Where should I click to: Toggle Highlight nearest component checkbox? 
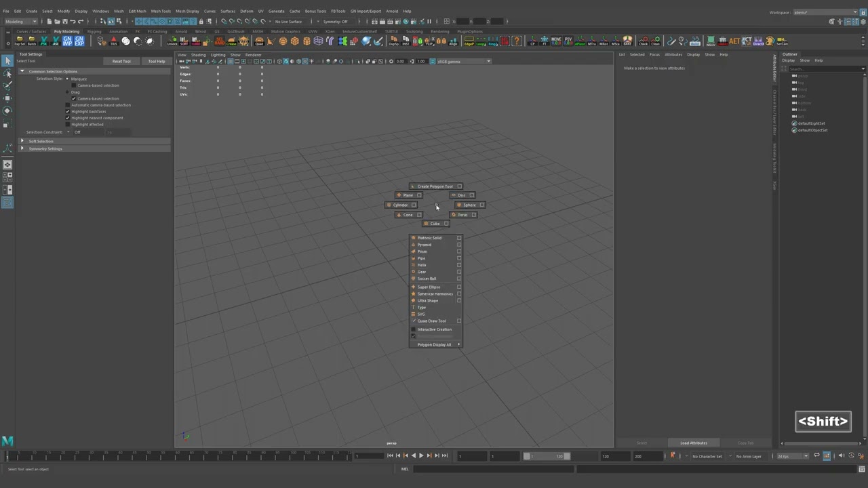click(68, 118)
